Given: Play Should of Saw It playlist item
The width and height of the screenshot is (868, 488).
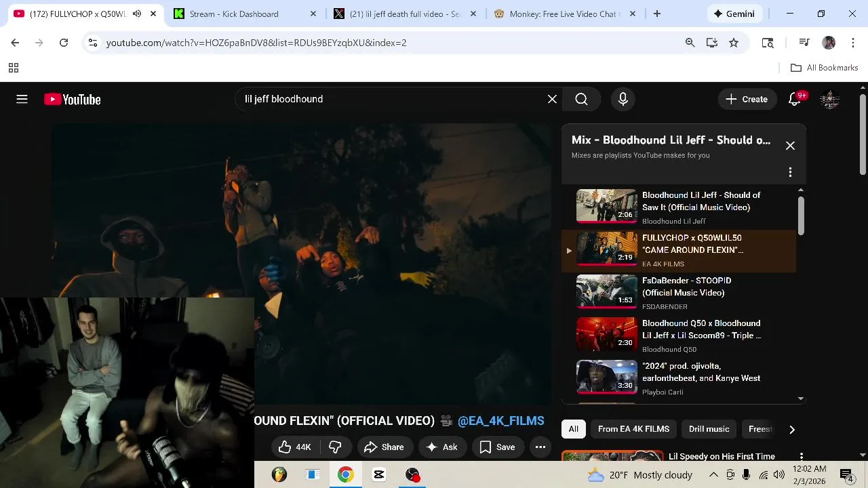Looking at the screenshot, I should tap(679, 207).
